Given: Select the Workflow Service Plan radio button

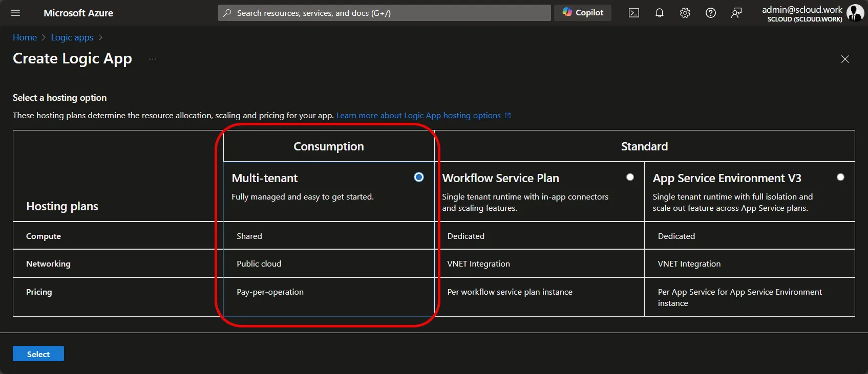Looking at the screenshot, I should pos(630,177).
